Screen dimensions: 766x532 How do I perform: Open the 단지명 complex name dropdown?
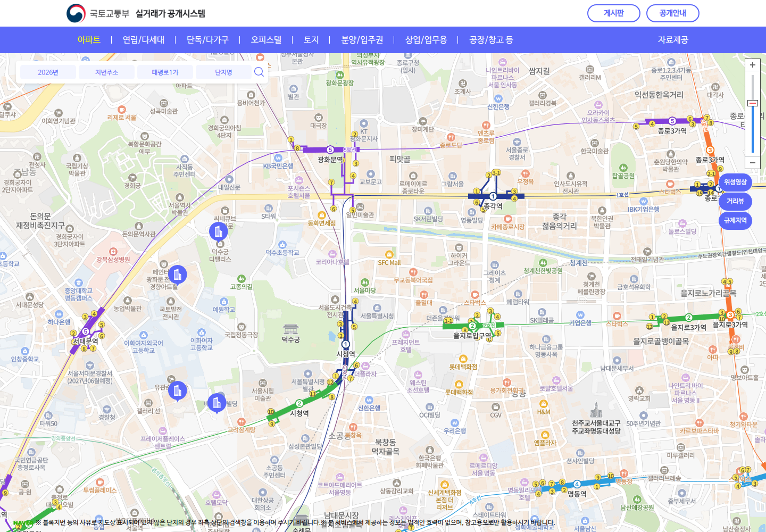[x=223, y=72]
